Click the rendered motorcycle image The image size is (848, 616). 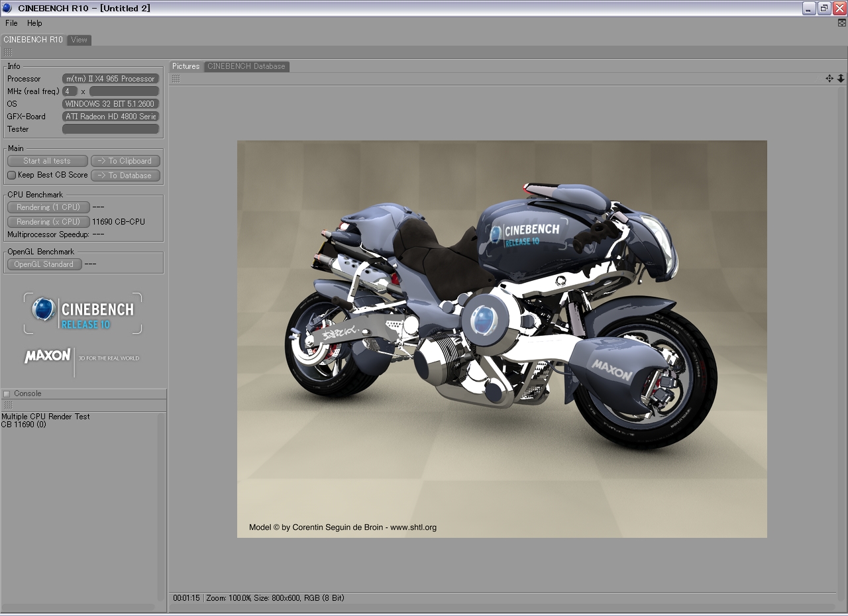coord(502,339)
